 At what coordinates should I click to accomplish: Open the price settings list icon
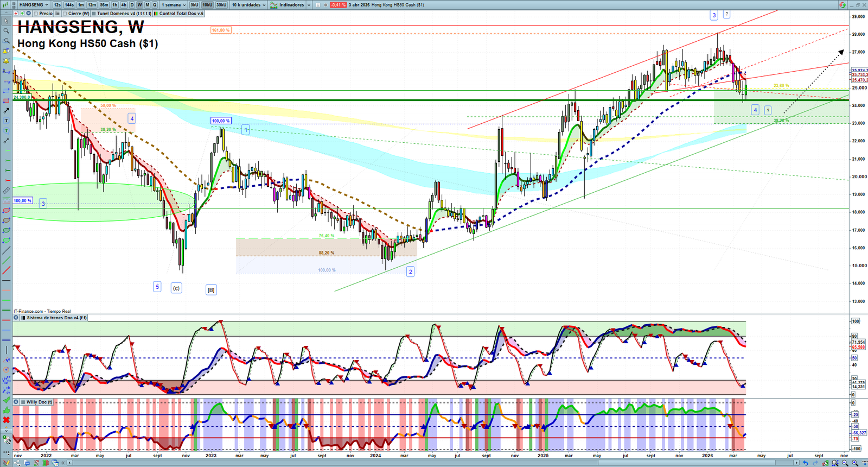[58, 14]
